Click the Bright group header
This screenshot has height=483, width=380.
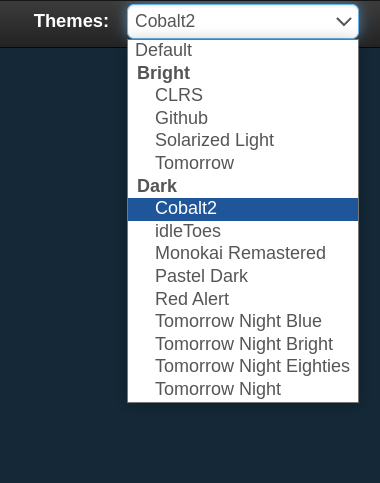click(x=163, y=73)
